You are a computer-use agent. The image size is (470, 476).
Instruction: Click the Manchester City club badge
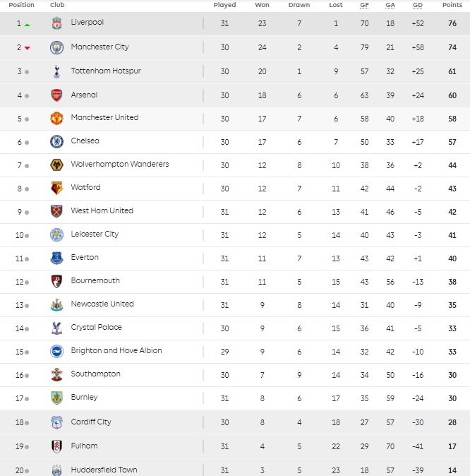pos(56,47)
